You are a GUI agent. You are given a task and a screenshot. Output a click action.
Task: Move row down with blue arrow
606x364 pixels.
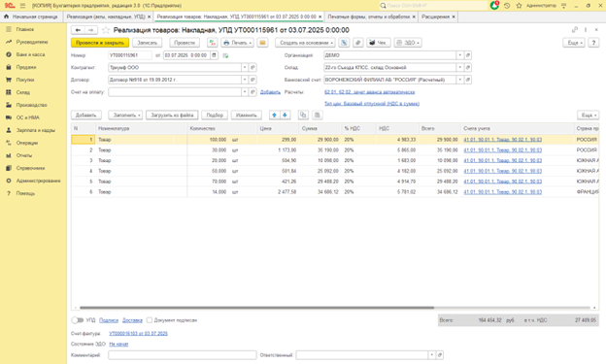(285, 116)
